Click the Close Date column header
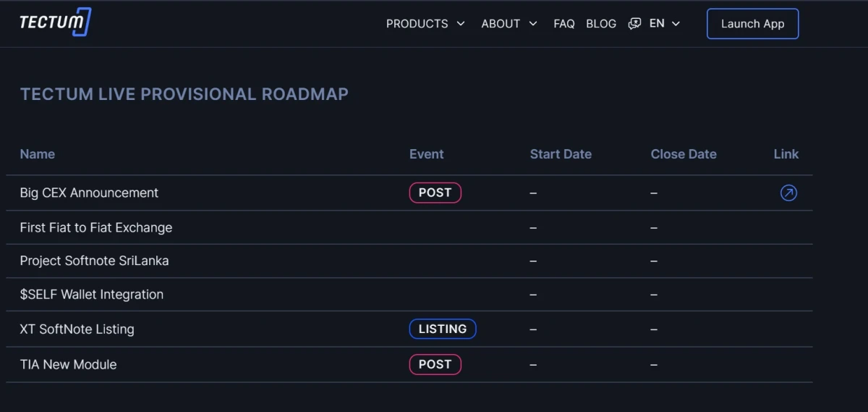Image resolution: width=868 pixels, height=412 pixels. click(x=684, y=154)
